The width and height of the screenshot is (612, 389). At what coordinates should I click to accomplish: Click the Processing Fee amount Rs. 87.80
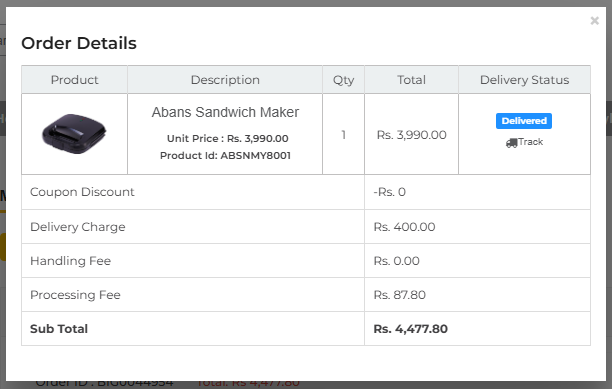click(399, 295)
